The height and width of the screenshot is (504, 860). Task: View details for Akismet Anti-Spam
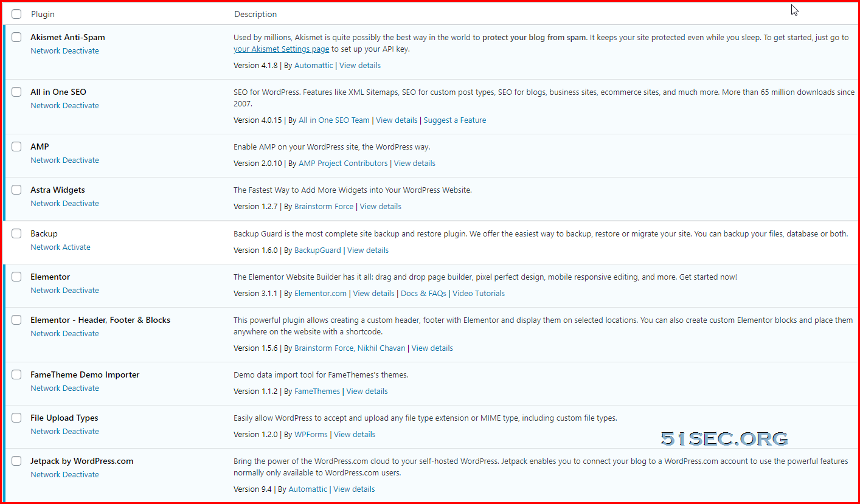coord(360,66)
